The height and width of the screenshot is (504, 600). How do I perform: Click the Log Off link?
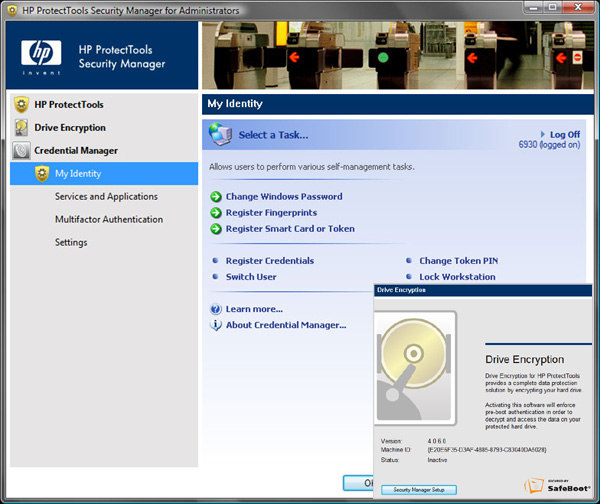tap(565, 135)
